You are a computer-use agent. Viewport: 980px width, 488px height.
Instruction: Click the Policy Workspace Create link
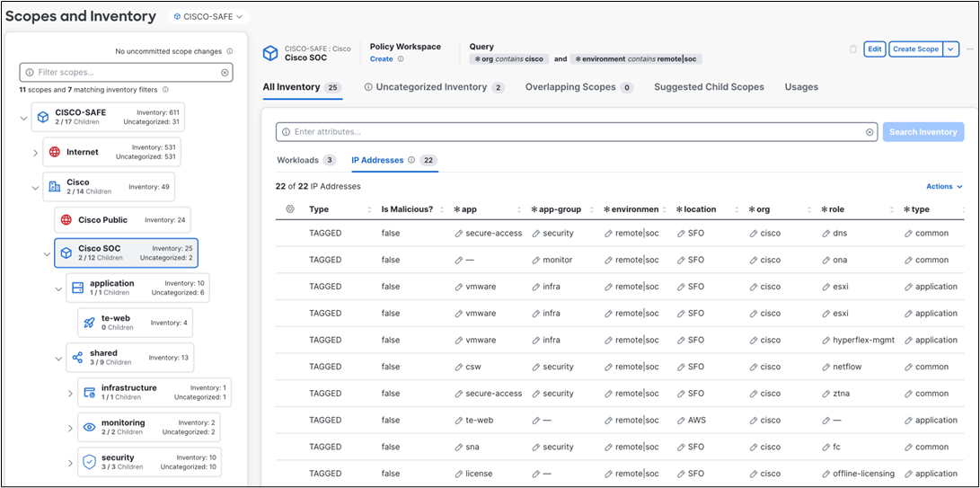[381, 58]
